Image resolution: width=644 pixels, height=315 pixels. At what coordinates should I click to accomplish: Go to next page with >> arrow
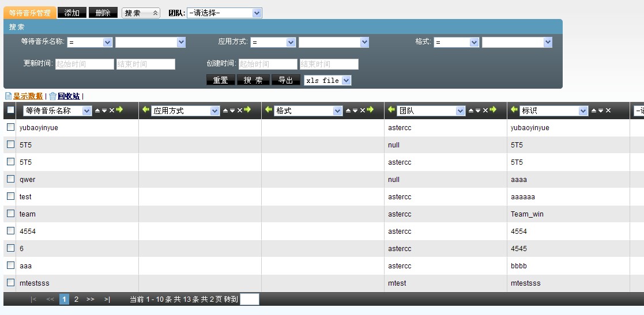click(x=91, y=299)
